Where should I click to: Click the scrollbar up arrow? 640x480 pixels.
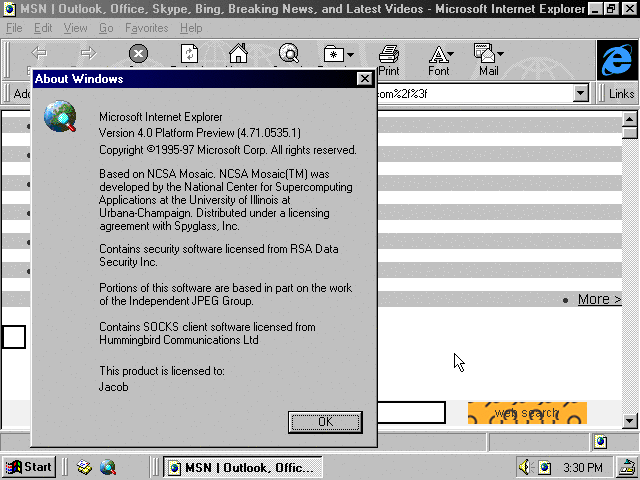pos(629,119)
